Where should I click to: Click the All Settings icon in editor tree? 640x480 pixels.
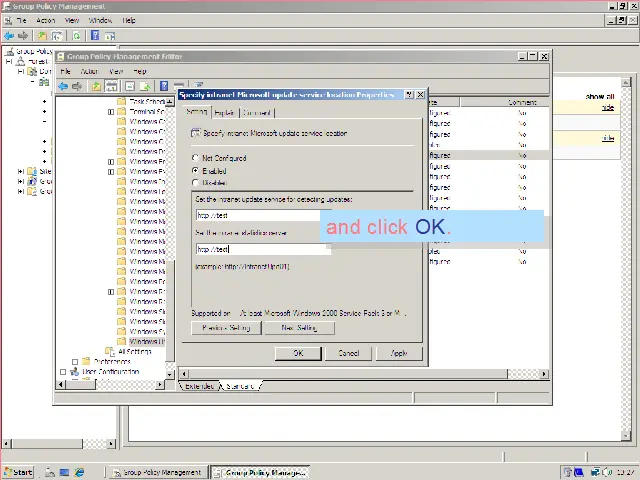coord(110,351)
